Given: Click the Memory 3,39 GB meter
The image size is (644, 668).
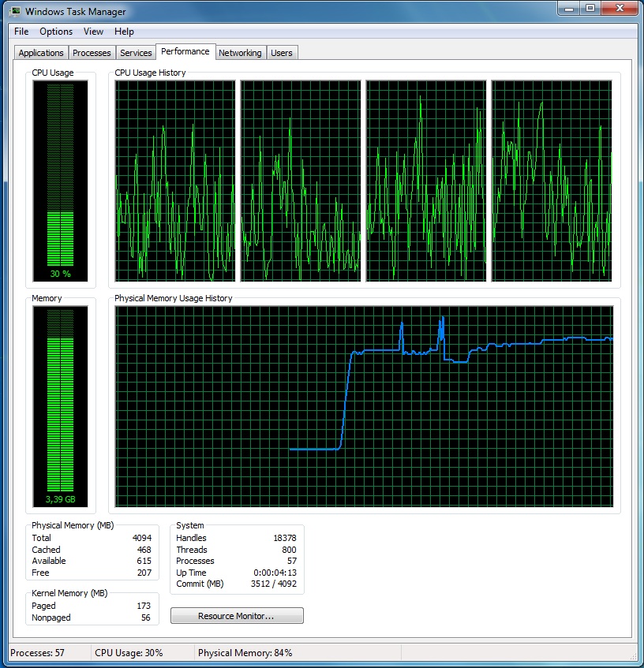Looking at the screenshot, I should (x=61, y=406).
